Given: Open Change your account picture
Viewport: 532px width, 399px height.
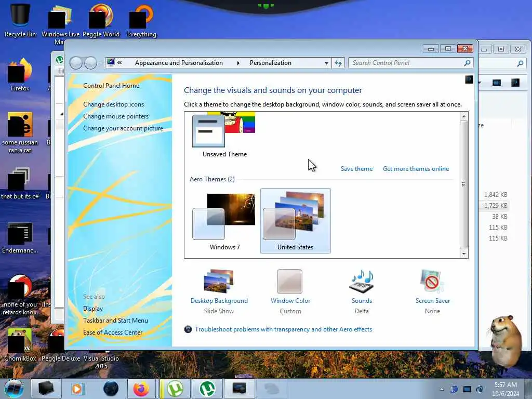Looking at the screenshot, I should coord(123,128).
